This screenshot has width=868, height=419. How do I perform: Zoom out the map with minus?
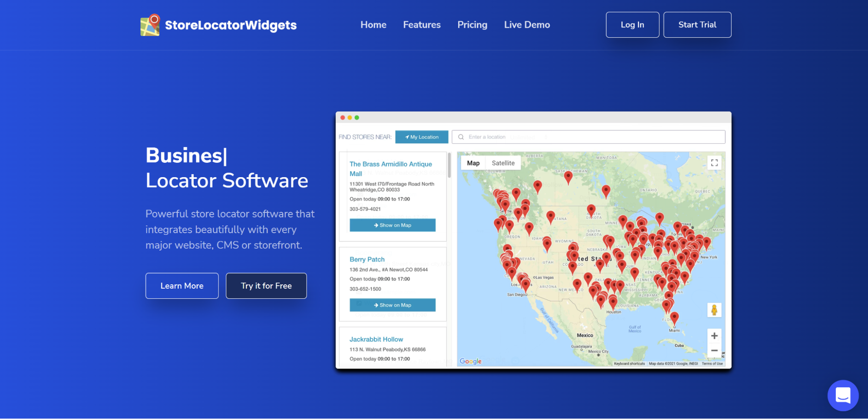[714, 350]
